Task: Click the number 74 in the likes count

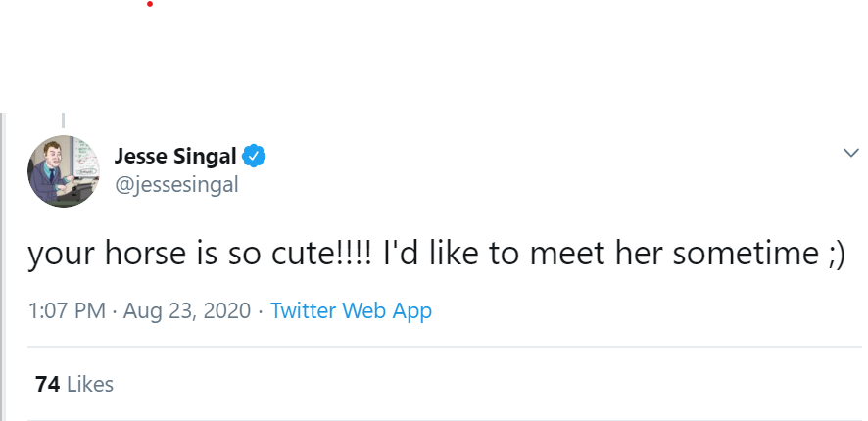Action: pos(47,384)
